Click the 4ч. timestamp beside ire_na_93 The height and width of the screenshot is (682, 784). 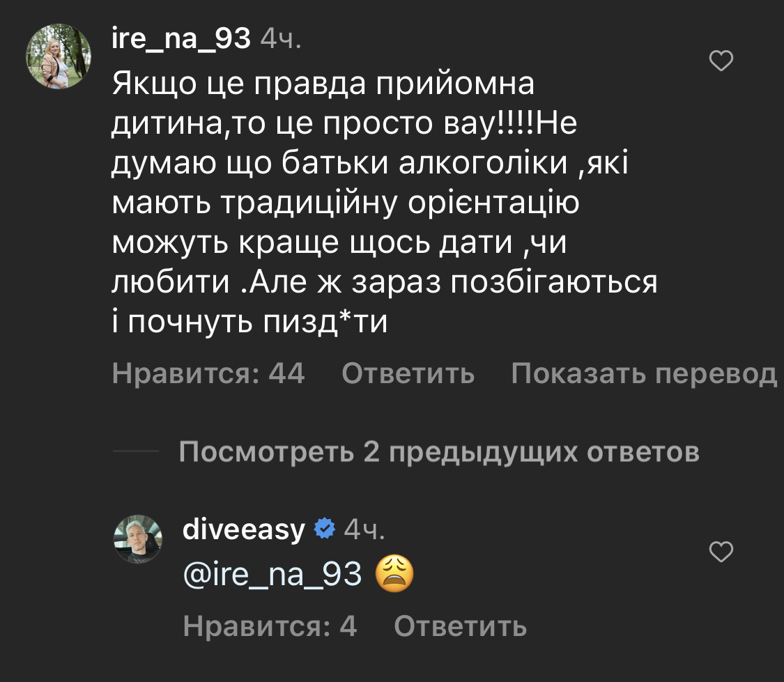click(280, 41)
